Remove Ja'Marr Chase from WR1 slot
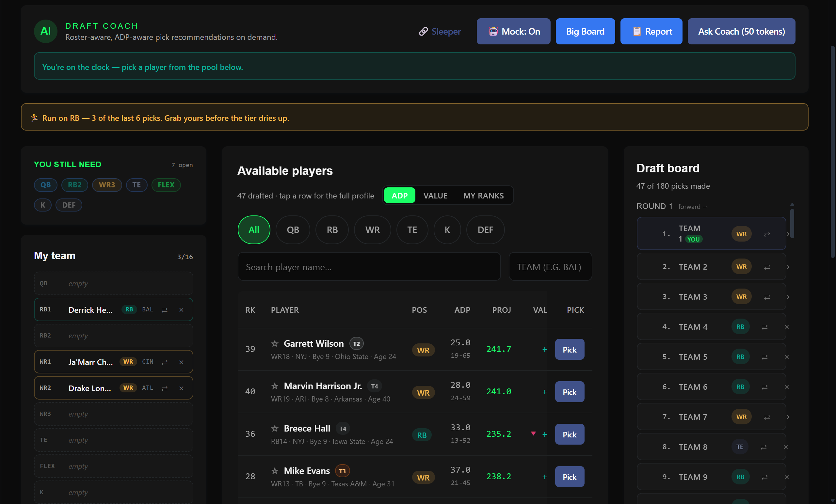836x504 pixels. pyautogui.click(x=182, y=362)
